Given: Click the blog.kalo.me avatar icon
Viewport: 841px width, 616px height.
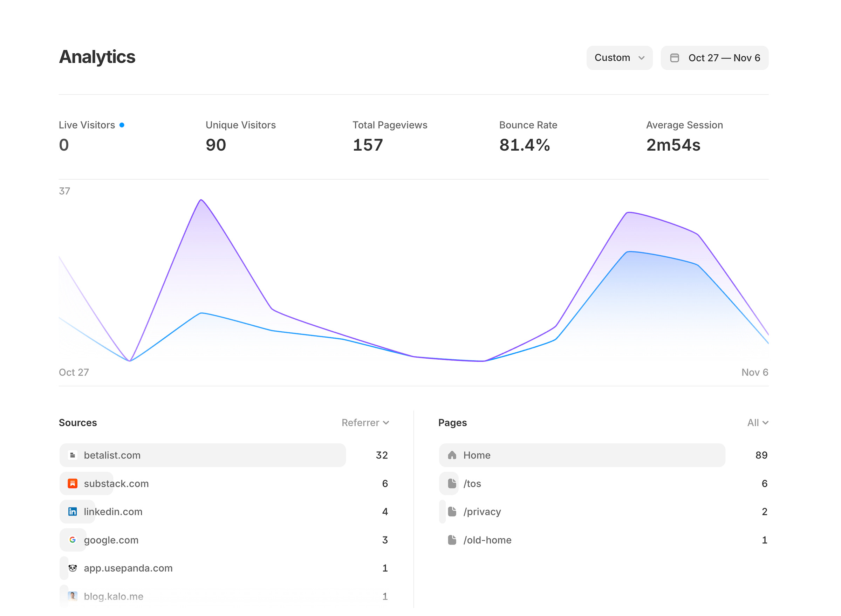Looking at the screenshot, I should click(x=73, y=596).
